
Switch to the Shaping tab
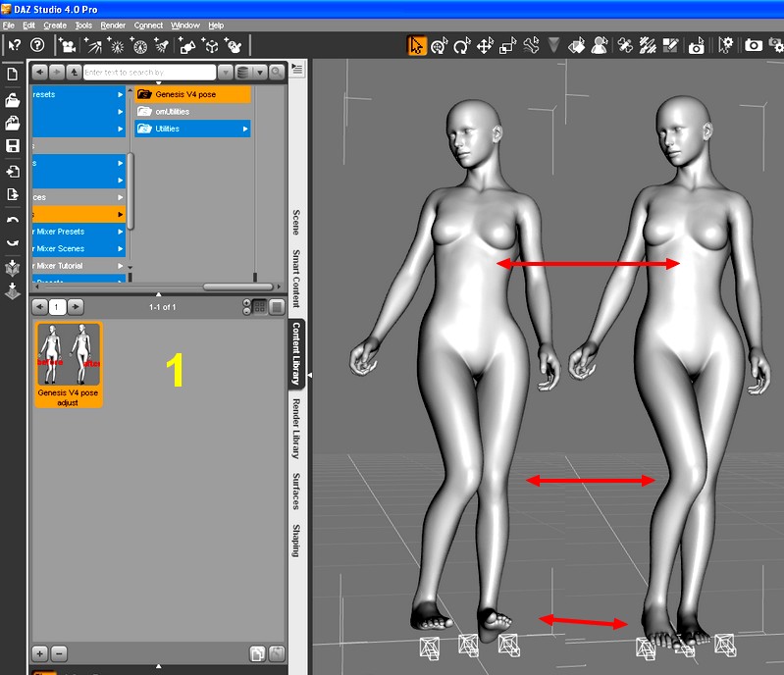tap(296, 541)
